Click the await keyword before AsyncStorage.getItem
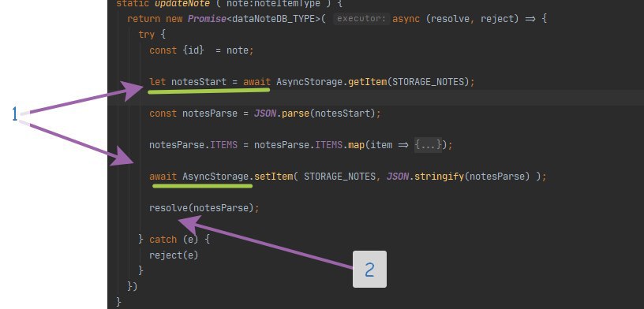Viewport: 644px width, 309px height. 256,82
